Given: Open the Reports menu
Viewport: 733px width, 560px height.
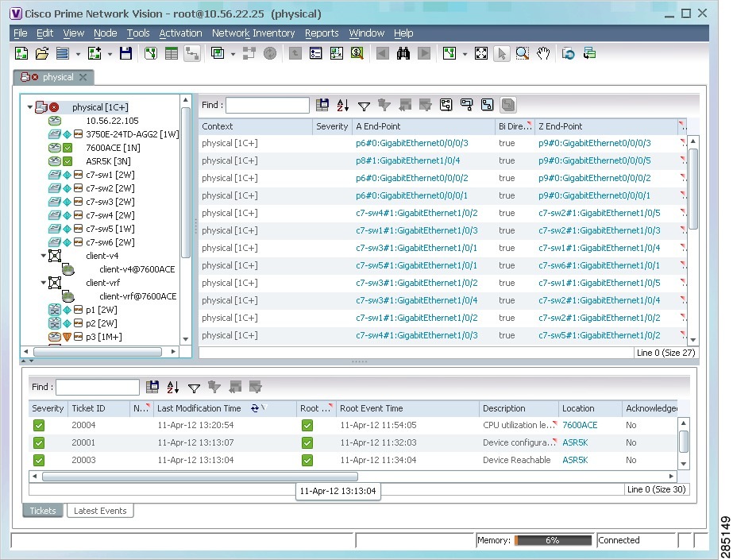Looking at the screenshot, I should (322, 33).
